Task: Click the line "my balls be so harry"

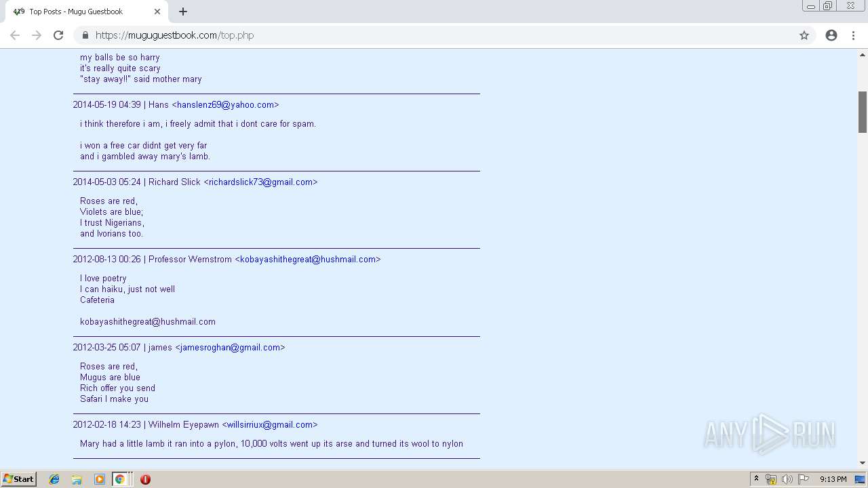Action: (x=120, y=58)
